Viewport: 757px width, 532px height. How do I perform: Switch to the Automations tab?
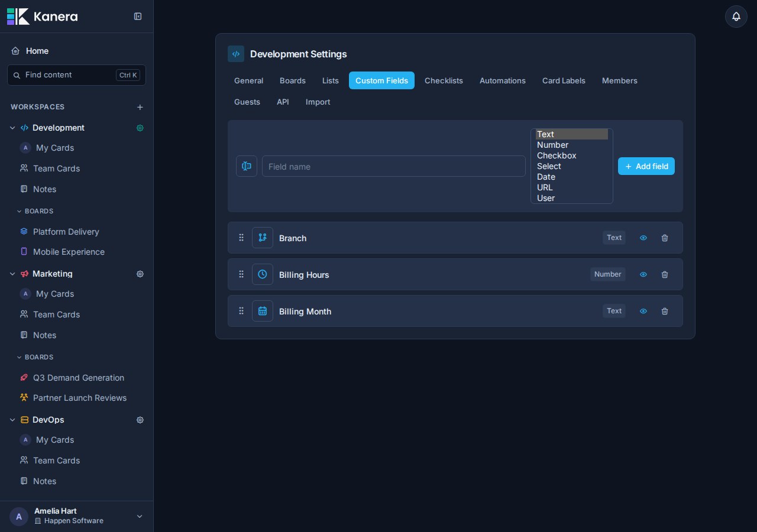(x=503, y=80)
